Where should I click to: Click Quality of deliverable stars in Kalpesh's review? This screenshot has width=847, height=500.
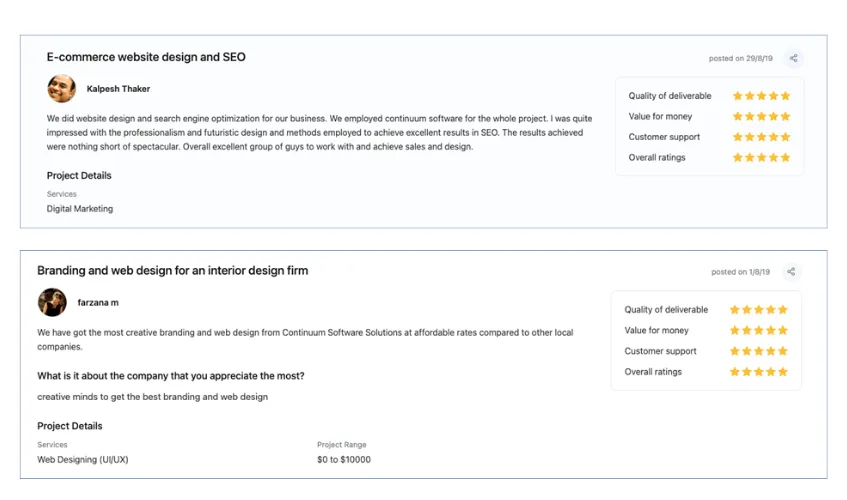pos(761,96)
